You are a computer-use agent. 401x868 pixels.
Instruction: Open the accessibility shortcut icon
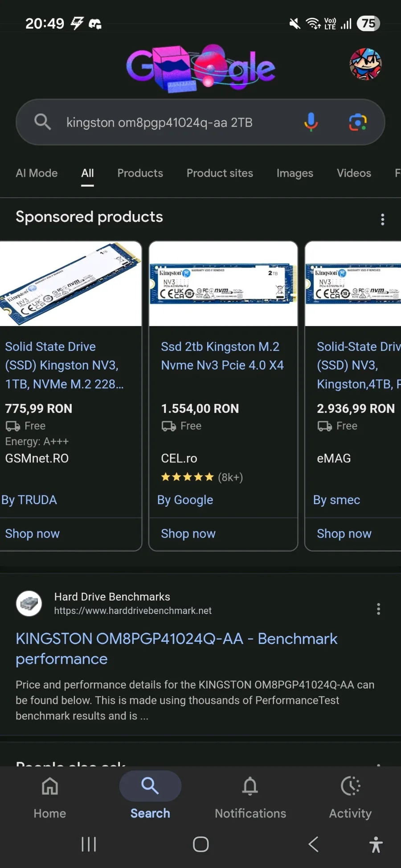point(376,844)
